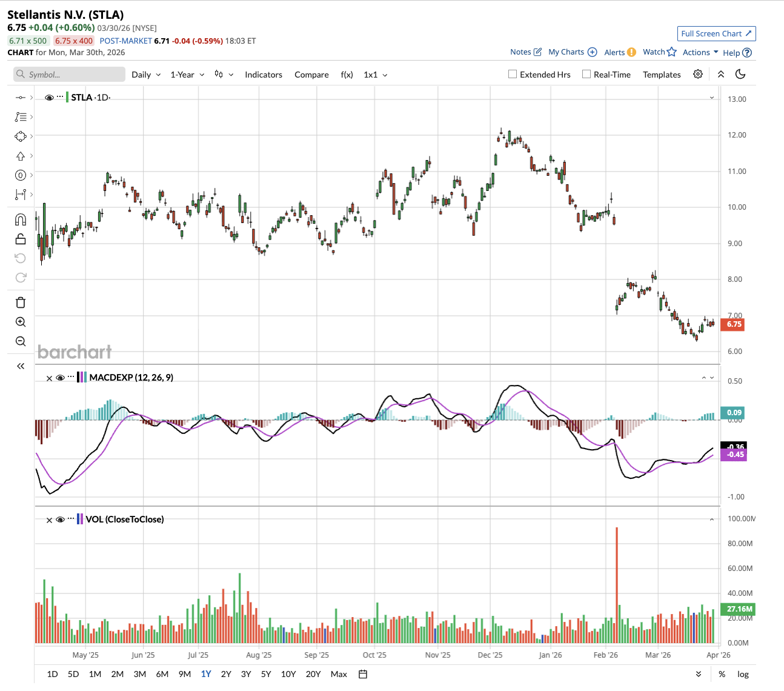Hide the MACDEXP indicator
This screenshot has width=784, height=691.
(60, 378)
